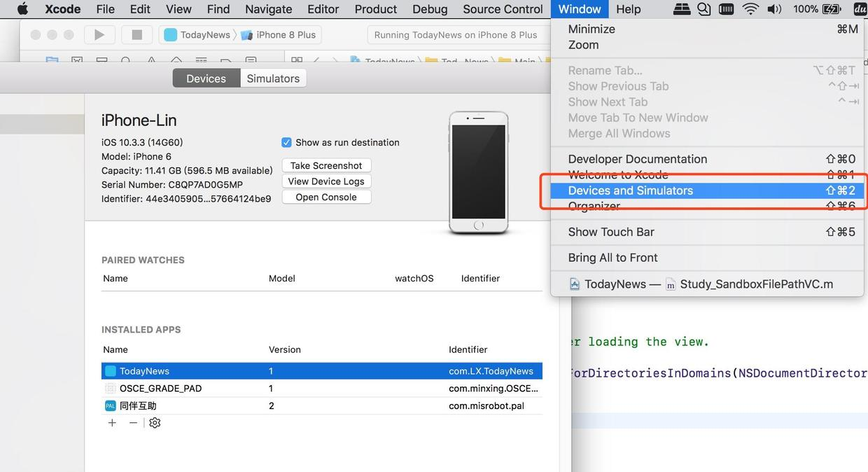Open the Navigate menu

click(269, 9)
